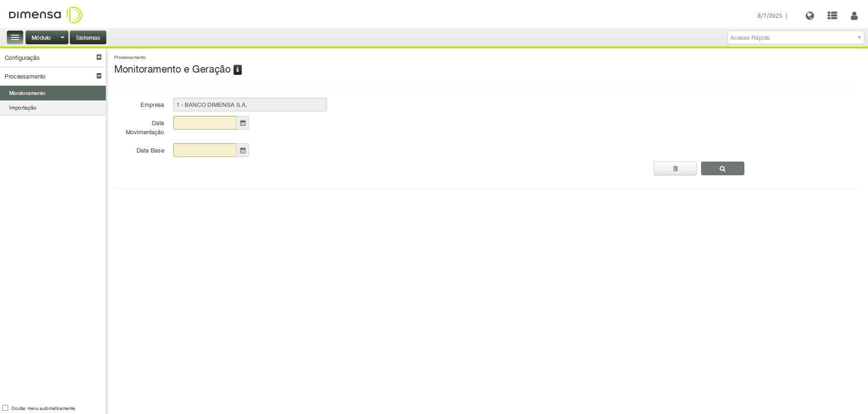This screenshot has width=868, height=414.
Task: Focus the Data Movimentação input field
Action: point(205,123)
